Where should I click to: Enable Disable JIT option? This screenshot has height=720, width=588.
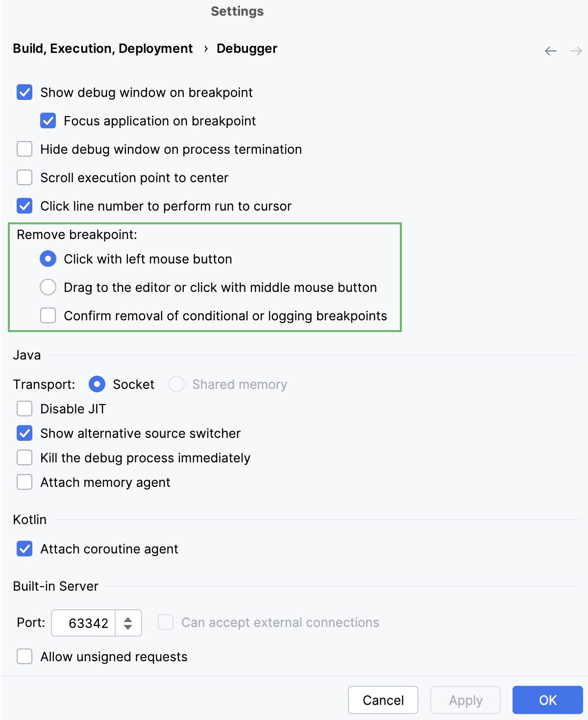24,408
